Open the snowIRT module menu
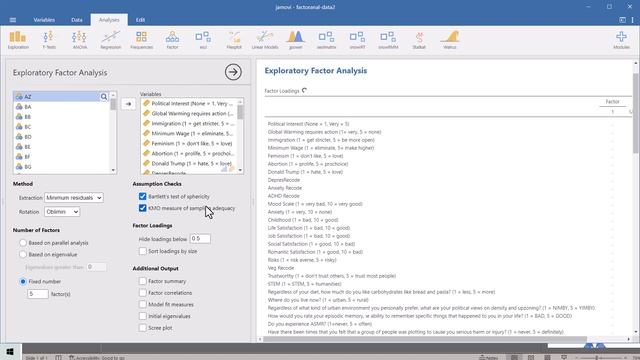The height and width of the screenshot is (360, 640). pos(357,40)
